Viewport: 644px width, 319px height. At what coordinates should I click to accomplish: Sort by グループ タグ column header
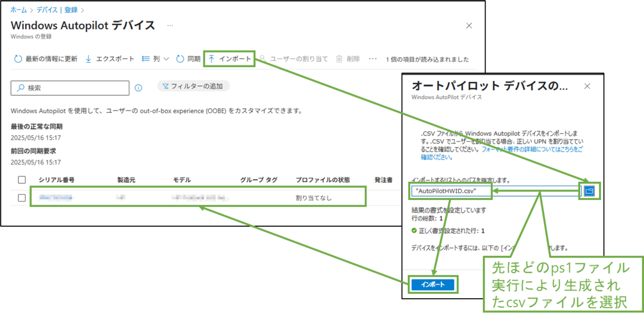tap(259, 180)
